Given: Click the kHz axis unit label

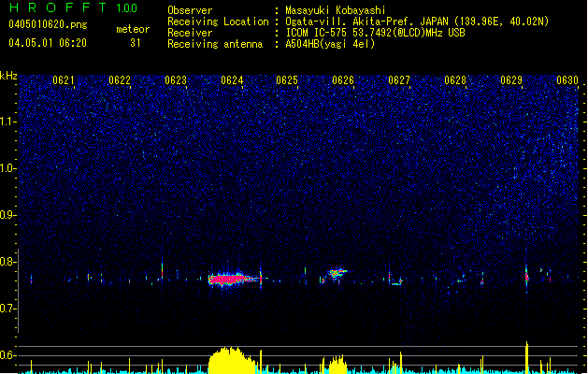Looking at the screenshot, I should [x=8, y=76].
